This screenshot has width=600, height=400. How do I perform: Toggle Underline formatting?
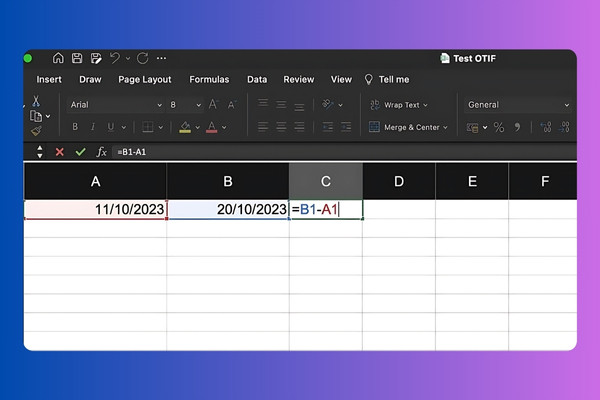[x=111, y=127]
